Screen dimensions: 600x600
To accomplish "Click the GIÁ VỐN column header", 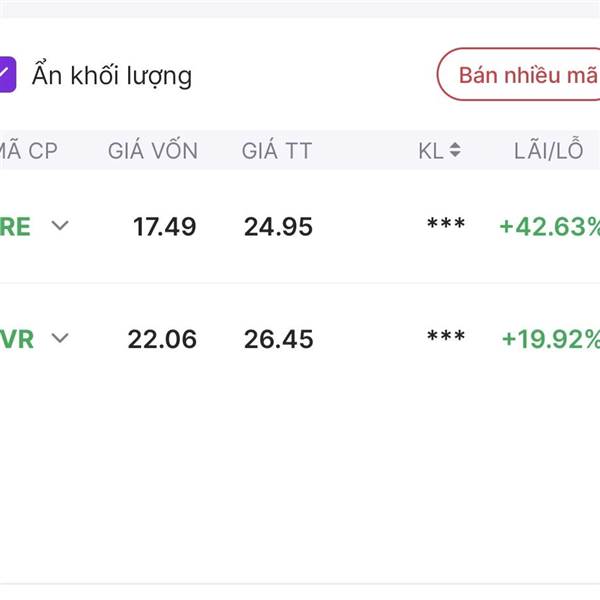I will (x=153, y=151).
